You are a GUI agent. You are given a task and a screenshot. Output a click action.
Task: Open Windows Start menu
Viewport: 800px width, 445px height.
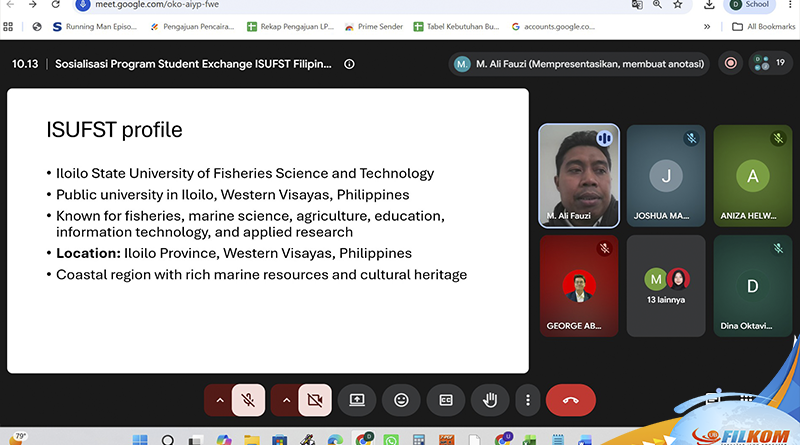[140, 439]
